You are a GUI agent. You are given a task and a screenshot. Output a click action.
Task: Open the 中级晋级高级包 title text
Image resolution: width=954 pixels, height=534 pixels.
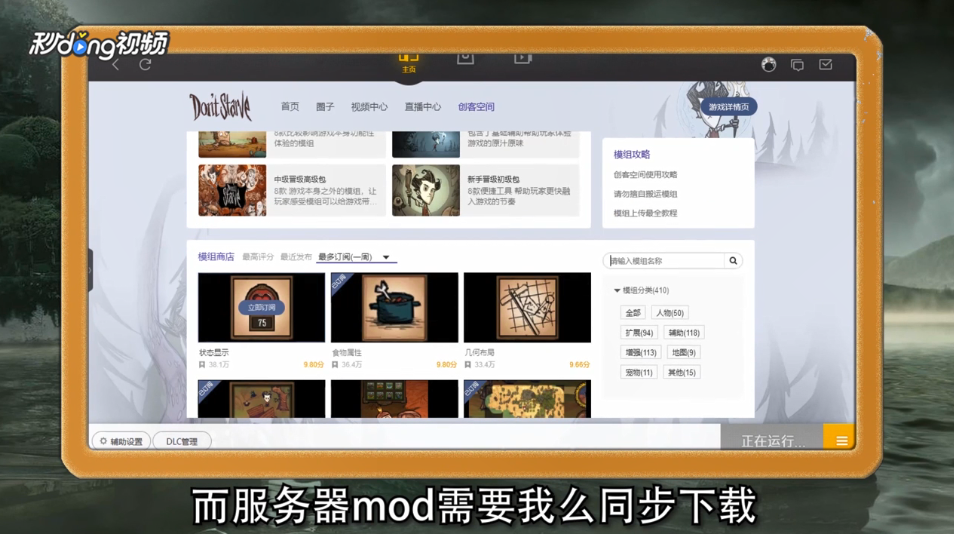(300, 179)
